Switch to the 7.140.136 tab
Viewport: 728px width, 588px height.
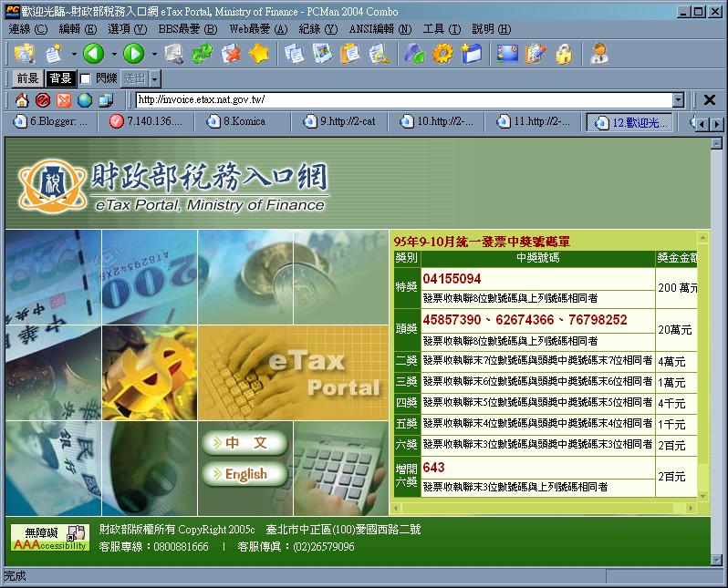point(148,121)
